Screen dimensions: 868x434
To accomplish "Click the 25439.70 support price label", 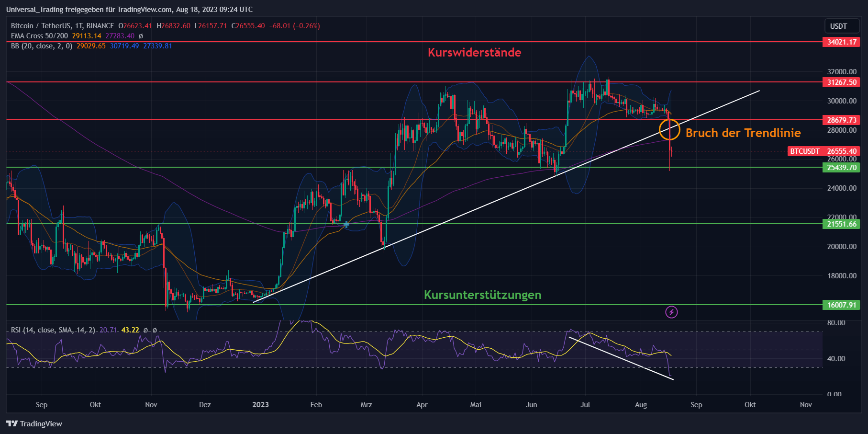I will (x=841, y=167).
